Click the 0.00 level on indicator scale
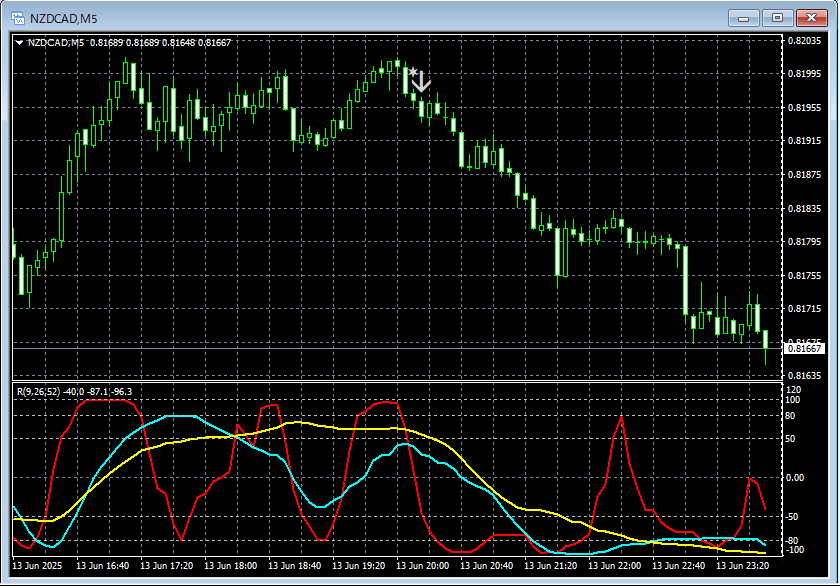840x586 pixels. tap(796, 478)
